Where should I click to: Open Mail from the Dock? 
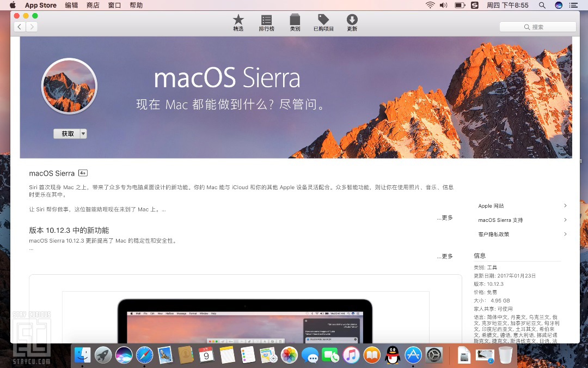(165, 355)
